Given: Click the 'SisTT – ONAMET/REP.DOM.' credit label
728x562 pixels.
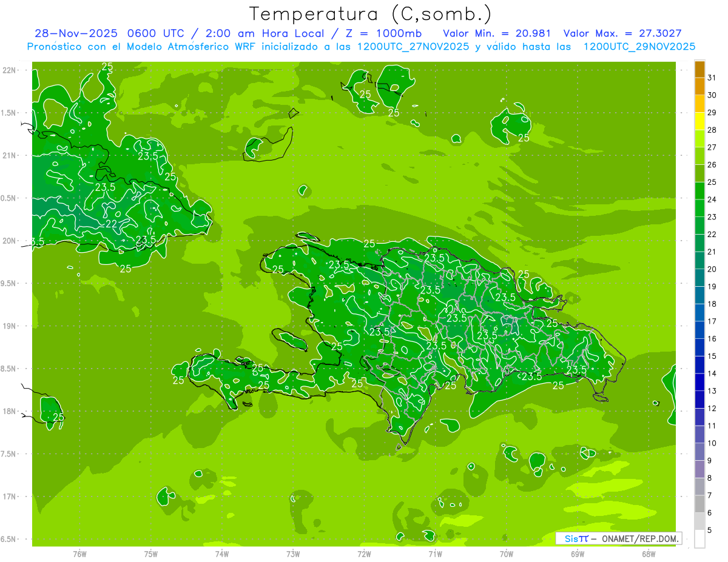Looking at the screenshot, I should click(x=618, y=538).
